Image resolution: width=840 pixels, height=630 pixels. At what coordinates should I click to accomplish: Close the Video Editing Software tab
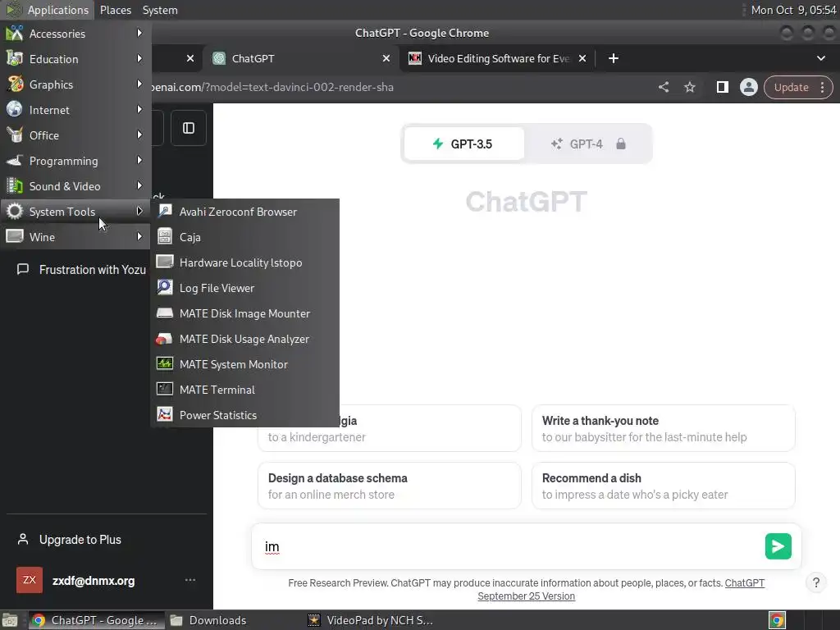click(582, 58)
